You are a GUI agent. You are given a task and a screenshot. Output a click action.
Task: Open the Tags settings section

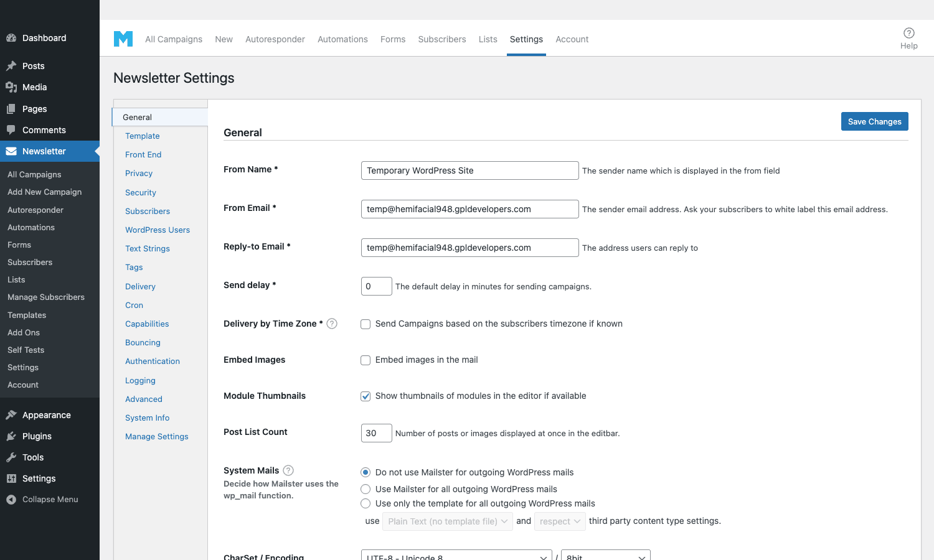point(134,267)
